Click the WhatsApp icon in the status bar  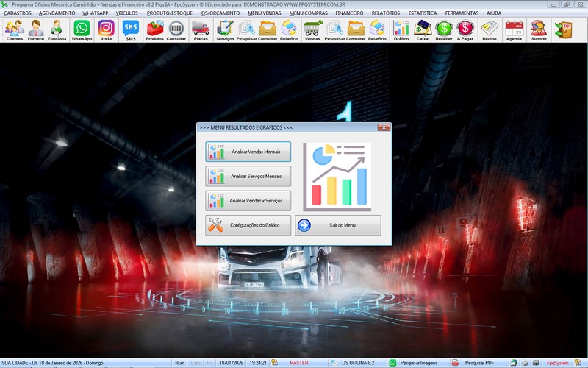point(392,363)
